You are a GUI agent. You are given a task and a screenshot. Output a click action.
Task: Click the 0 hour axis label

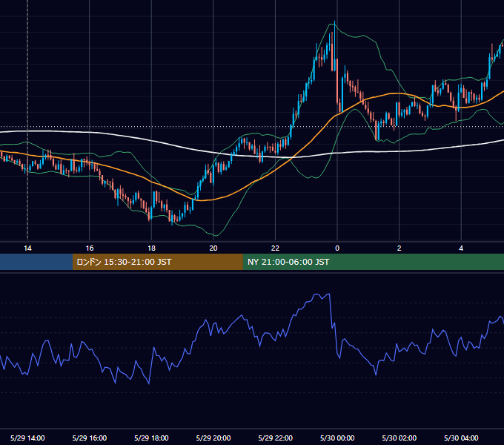(337, 248)
